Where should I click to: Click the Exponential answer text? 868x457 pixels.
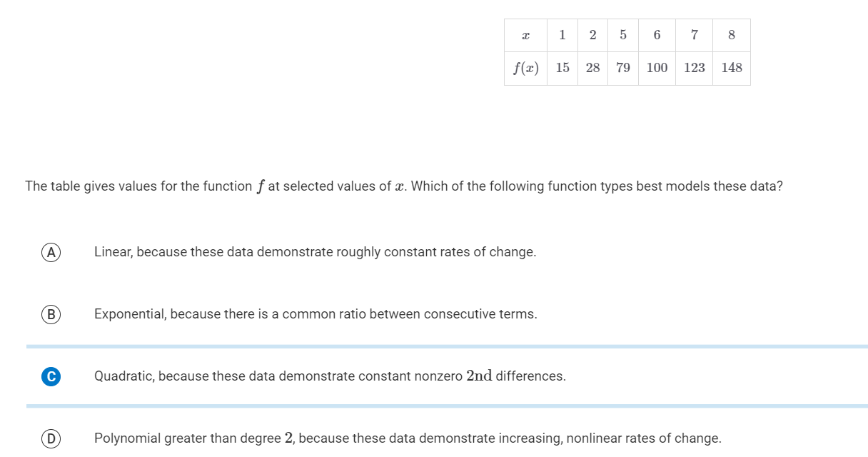[316, 313]
